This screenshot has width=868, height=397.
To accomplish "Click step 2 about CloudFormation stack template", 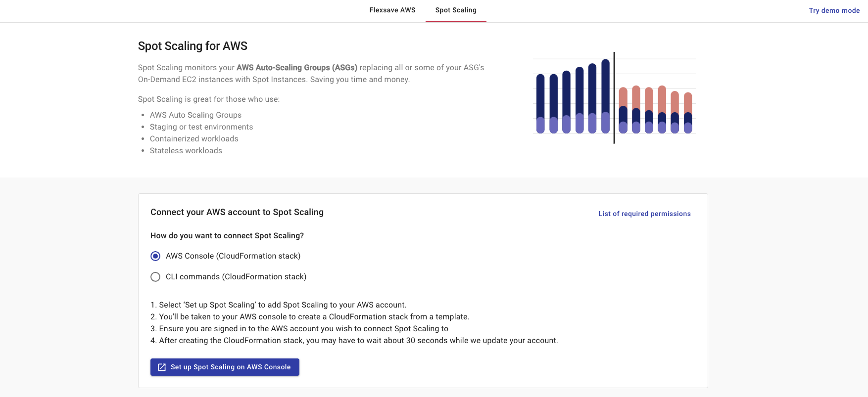I will pyautogui.click(x=310, y=317).
